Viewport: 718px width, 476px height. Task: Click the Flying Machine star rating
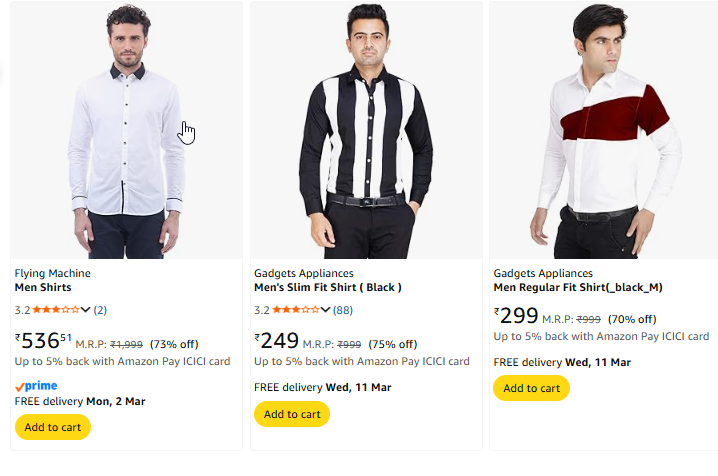(x=55, y=310)
